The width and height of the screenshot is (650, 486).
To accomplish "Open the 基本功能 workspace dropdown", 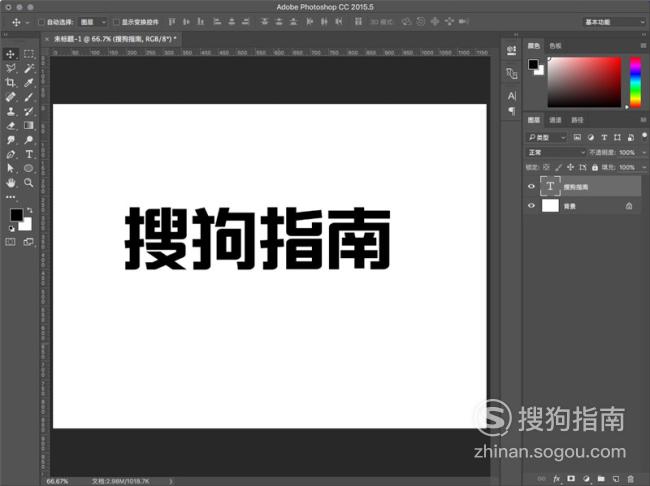I will pos(614,22).
